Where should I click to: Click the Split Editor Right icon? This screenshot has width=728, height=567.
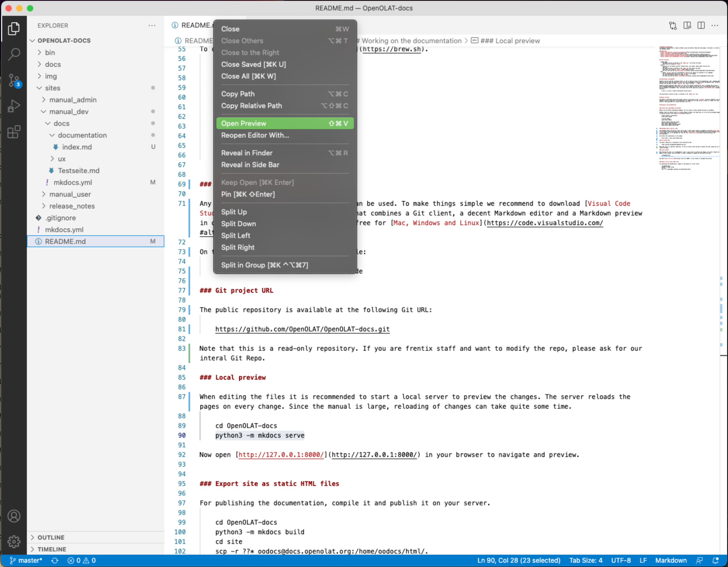pyautogui.click(x=701, y=26)
